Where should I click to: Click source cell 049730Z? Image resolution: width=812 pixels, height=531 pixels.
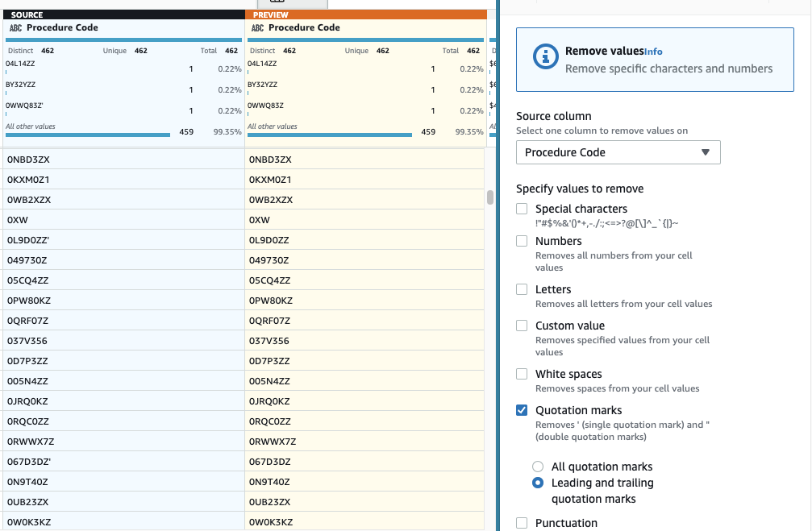click(123, 260)
